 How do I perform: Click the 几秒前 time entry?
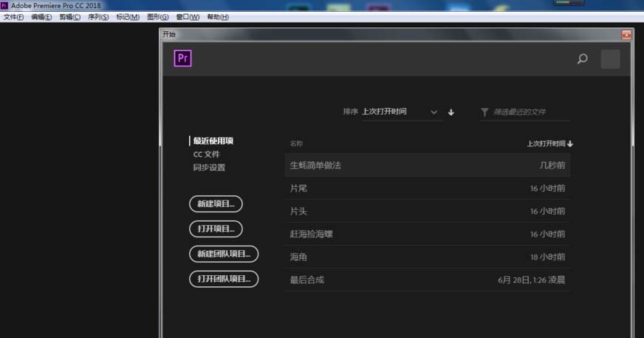point(552,165)
